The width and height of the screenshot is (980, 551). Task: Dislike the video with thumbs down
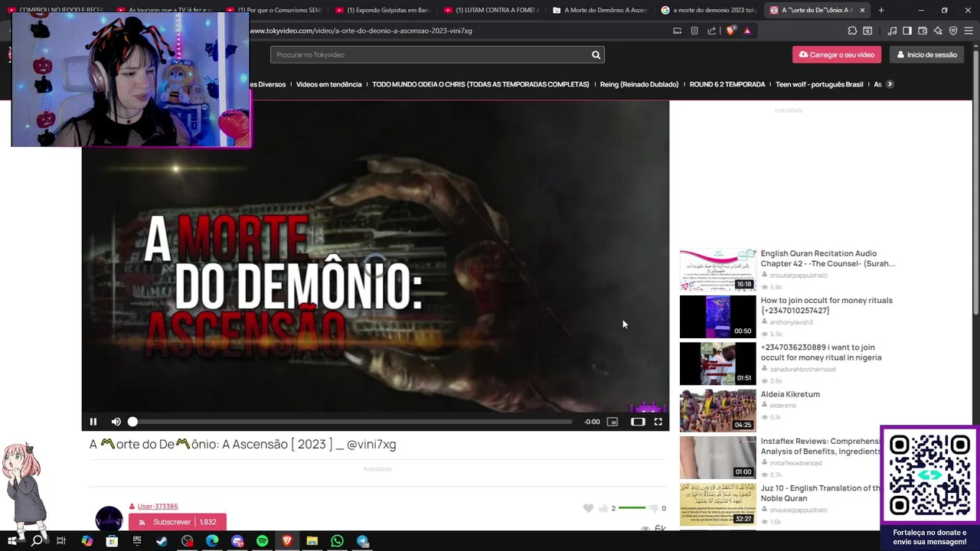pos(653,508)
